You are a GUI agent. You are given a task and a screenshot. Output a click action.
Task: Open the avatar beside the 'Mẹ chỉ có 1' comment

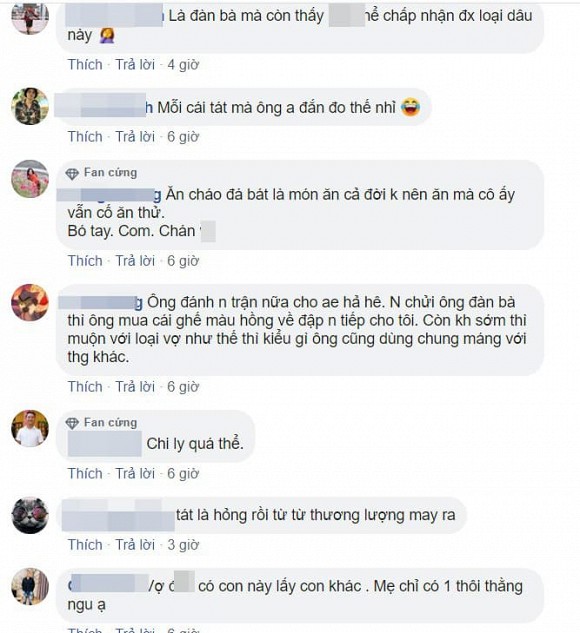tap(30, 586)
